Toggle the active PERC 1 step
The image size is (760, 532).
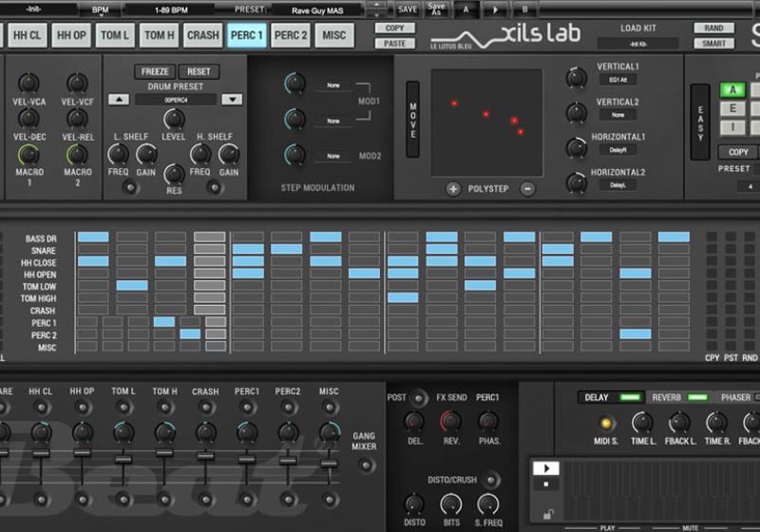pos(164,322)
